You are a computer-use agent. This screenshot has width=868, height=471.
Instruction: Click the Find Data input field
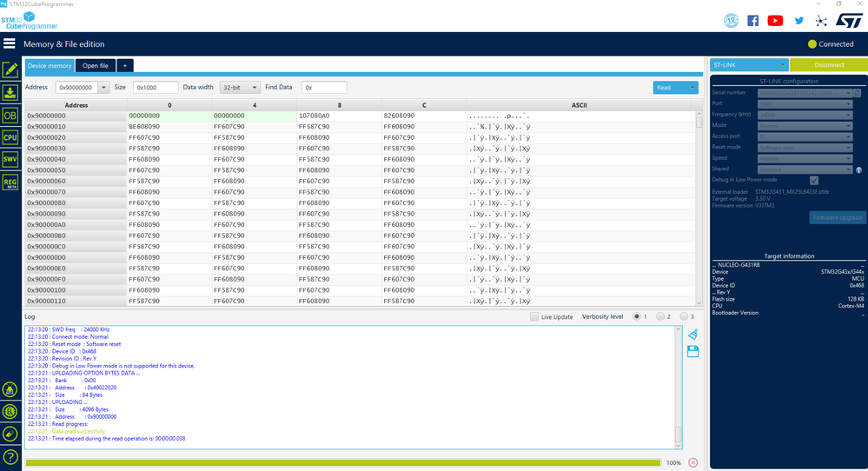coord(324,88)
